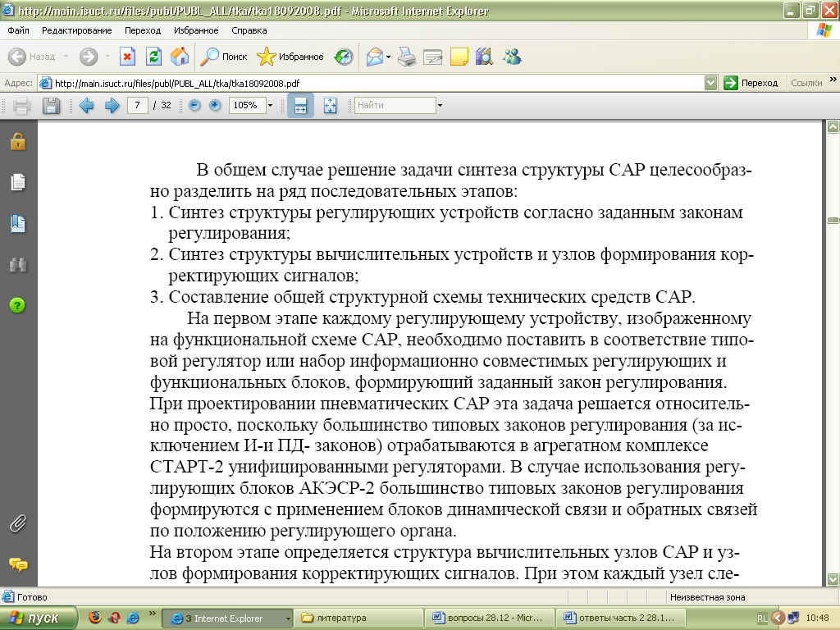Viewport: 840px width, 630px height.
Task: Expand the address bar history dropdown
Action: click(x=711, y=83)
